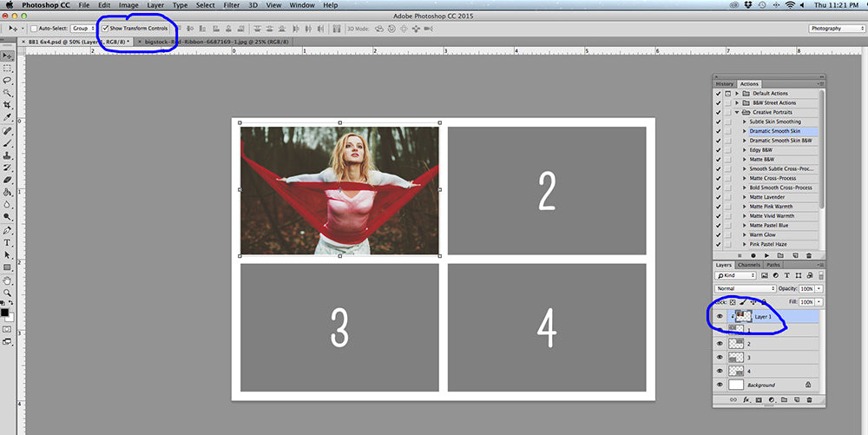Viewport: 868px width, 435px height.
Task: Toggle the checkmark for Default Actions set
Action: point(718,94)
